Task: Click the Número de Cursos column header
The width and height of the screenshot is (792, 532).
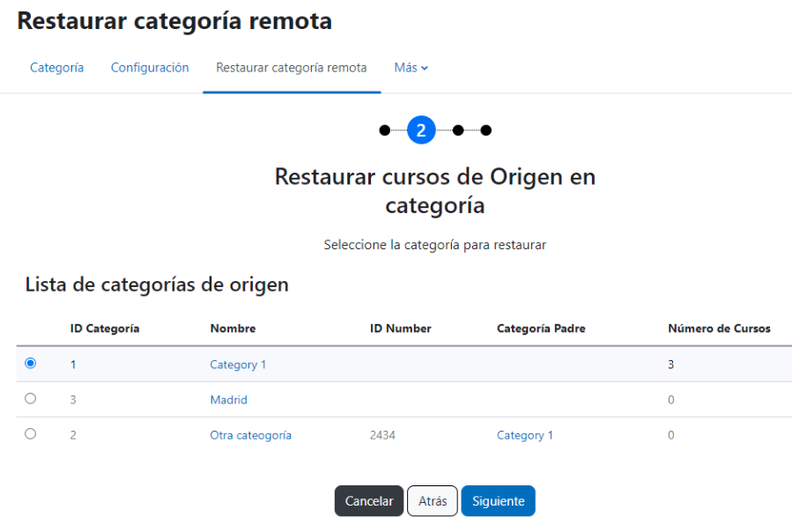Action: [x=719, y=329]
